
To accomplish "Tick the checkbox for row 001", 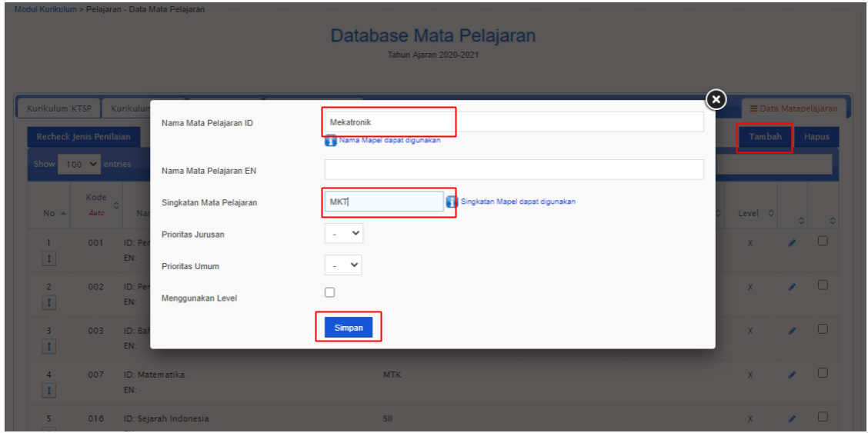I will click(x=823, y=241).
